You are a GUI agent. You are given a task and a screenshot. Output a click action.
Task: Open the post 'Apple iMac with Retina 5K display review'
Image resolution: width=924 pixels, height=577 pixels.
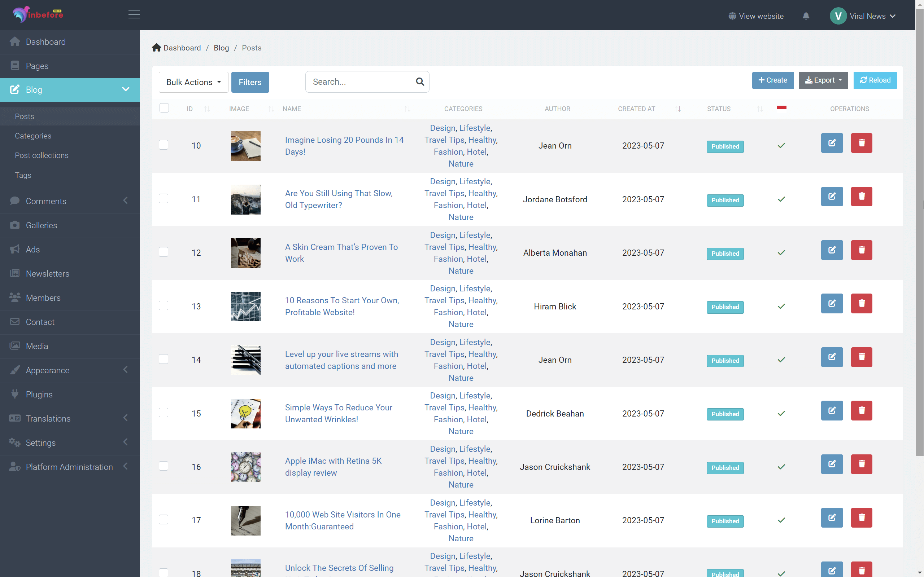[333, 467]
